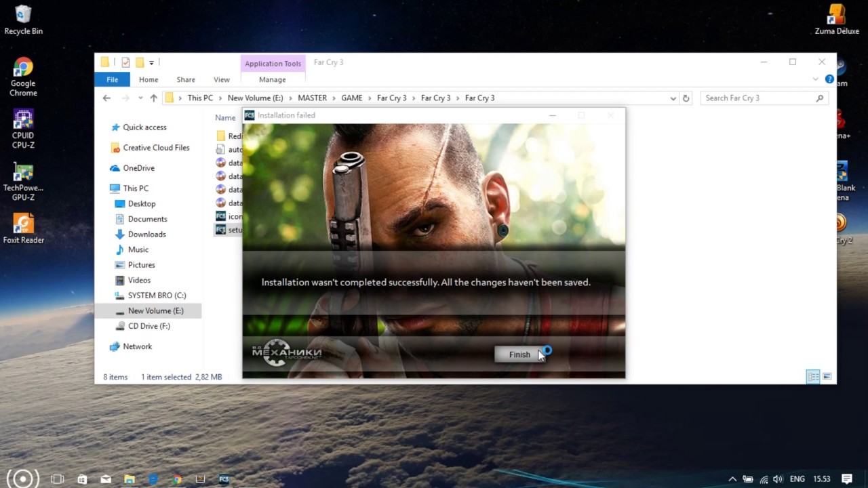The width and height of the screenshot is (868, 488).
Task: Open the Edge browser on the taskbar
Action: [x=153, y=479]
